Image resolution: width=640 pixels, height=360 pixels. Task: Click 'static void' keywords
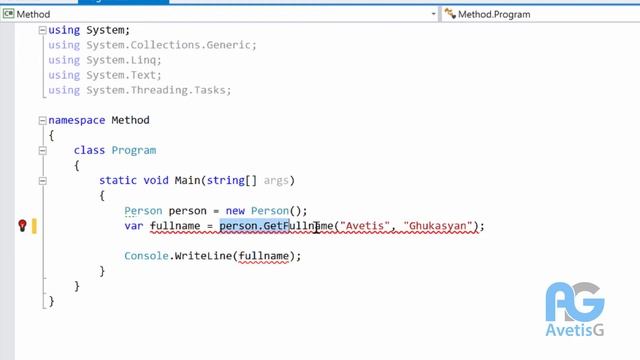133,180
